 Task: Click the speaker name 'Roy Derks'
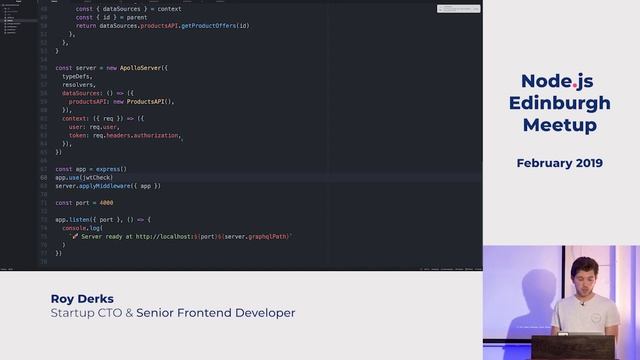(x=82, y=299)
